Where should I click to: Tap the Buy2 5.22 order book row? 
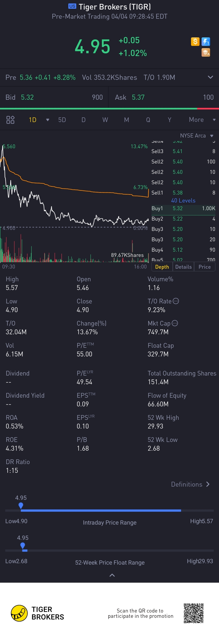coord(183,219)
